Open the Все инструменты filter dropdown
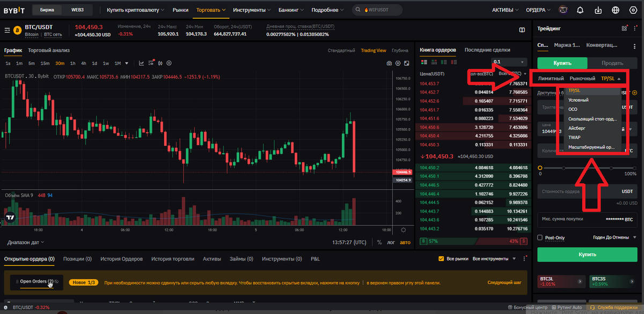This screenshot has width=644, height=314. 493,259
